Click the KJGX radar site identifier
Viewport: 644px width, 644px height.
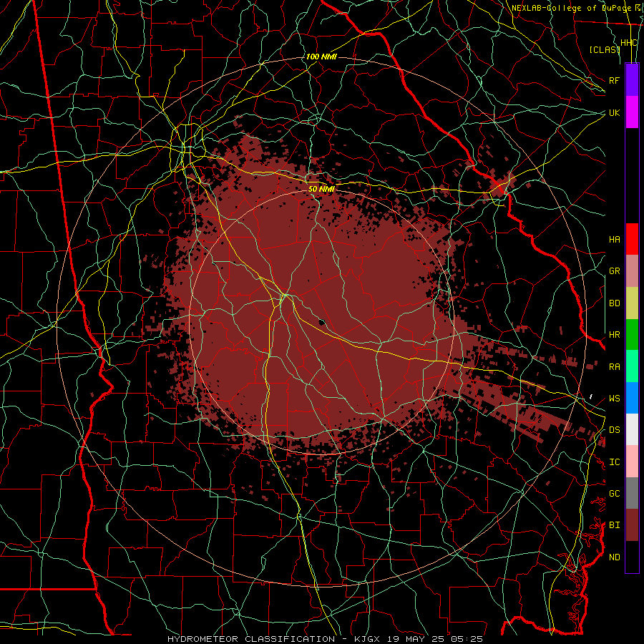coord(369,639)
